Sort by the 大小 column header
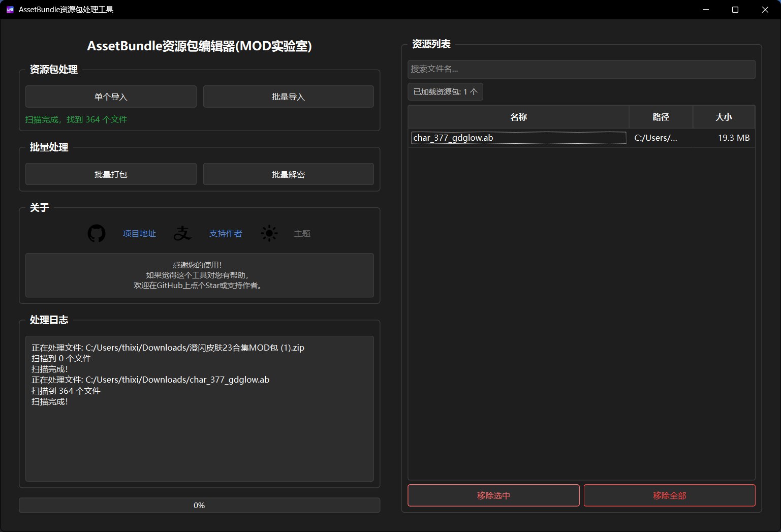The width and height of the screenshot is (781, 532). click(724, 116)
